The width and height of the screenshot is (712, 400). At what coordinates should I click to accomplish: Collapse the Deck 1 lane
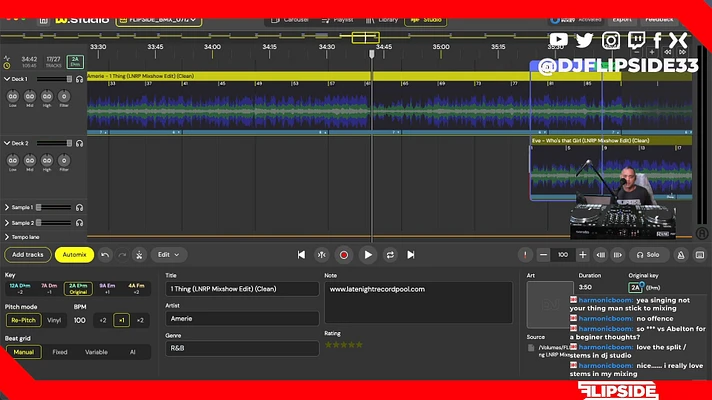click(7, 79)
